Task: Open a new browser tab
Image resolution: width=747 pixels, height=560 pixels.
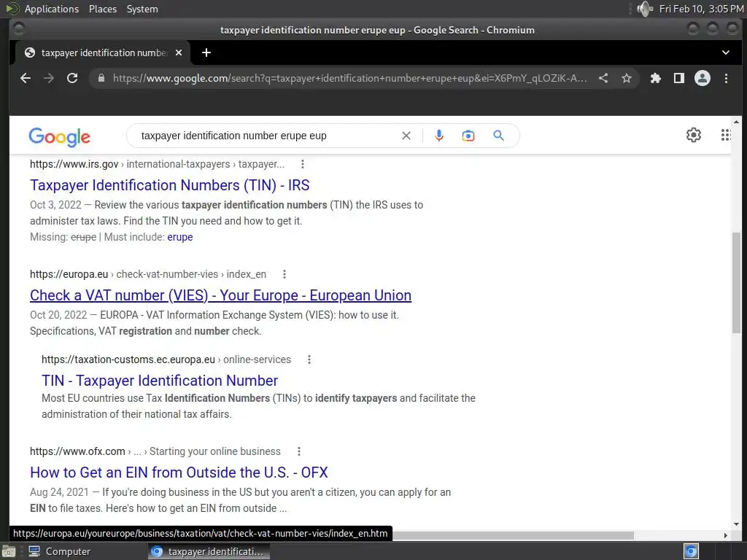Action: tap(206, 52)
